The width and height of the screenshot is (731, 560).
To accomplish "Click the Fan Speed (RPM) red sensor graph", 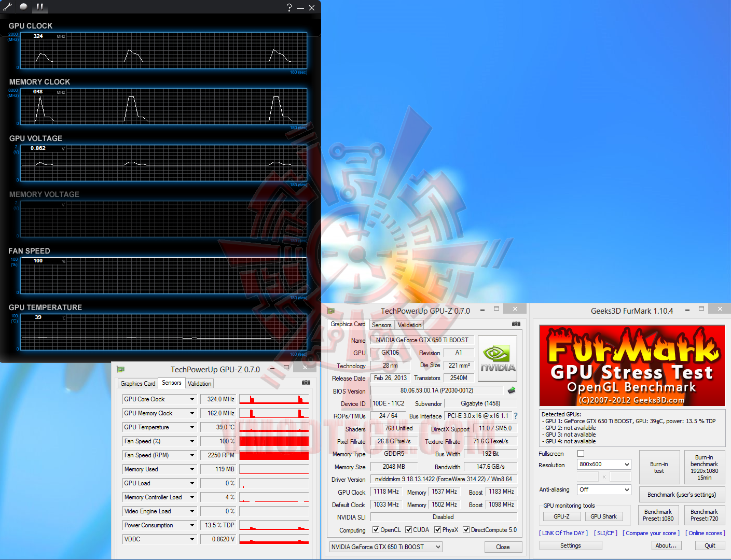I will pyautogui.click(x=274, y=455).
